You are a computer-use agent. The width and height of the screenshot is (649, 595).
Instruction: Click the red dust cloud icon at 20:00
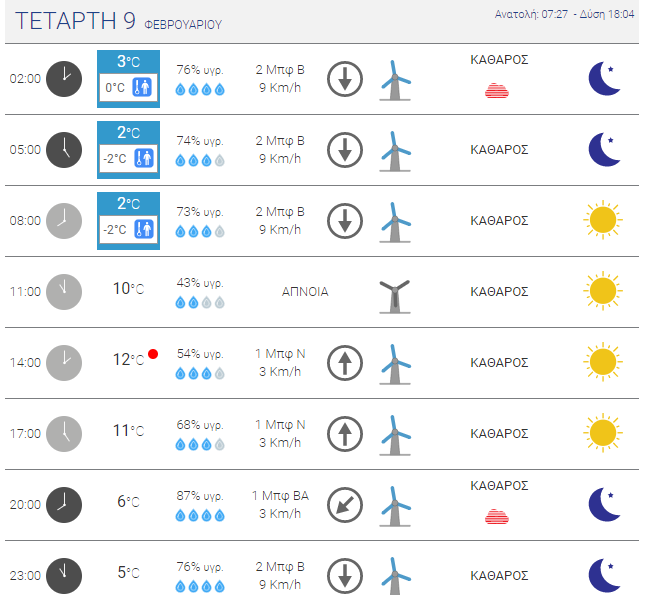[x=497, y=516]
